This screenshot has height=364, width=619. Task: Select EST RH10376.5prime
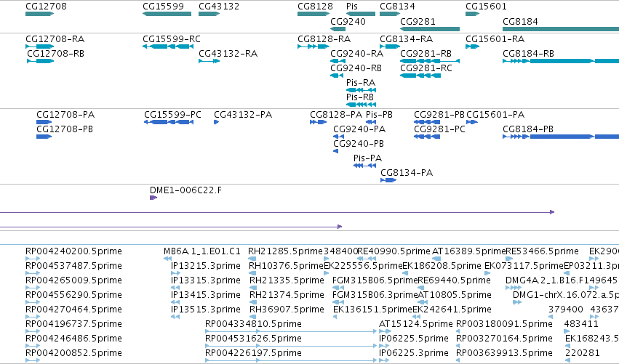pyautogui.click(x=252, y=274)
